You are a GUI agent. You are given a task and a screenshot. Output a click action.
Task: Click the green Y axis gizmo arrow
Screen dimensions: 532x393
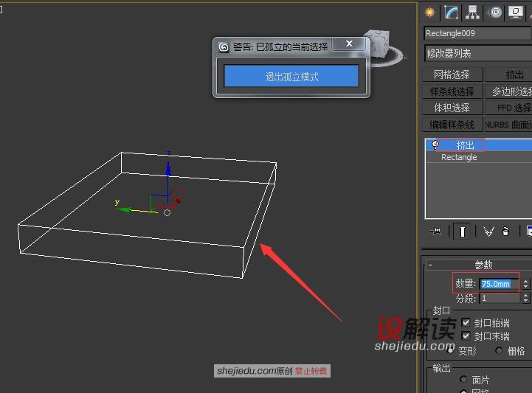pyautogui.click(x=125, y=210)
